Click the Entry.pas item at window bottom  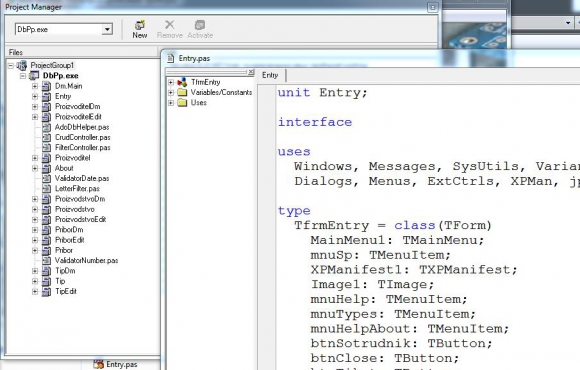115,364
